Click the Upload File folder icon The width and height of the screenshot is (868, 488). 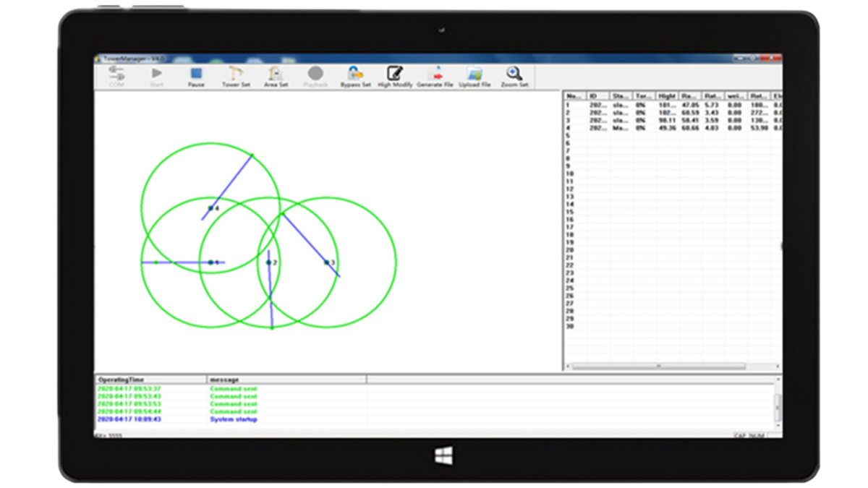(475, 74)
